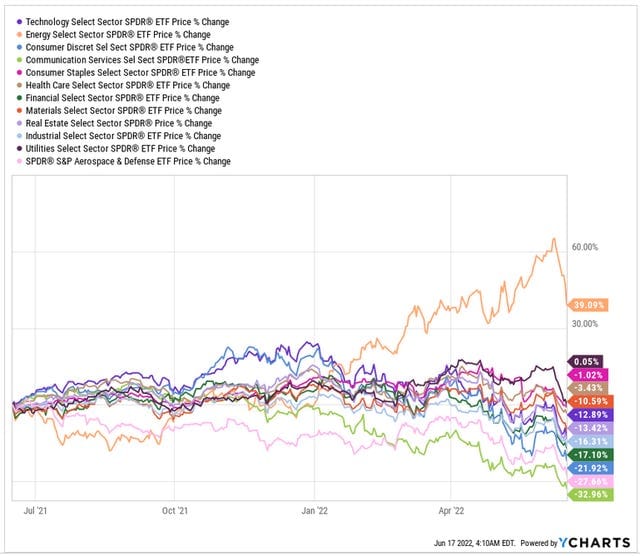Click the orange 39.09% value tag
The height and width of the screenshot is (556, 640).
(x=588, y=305)
